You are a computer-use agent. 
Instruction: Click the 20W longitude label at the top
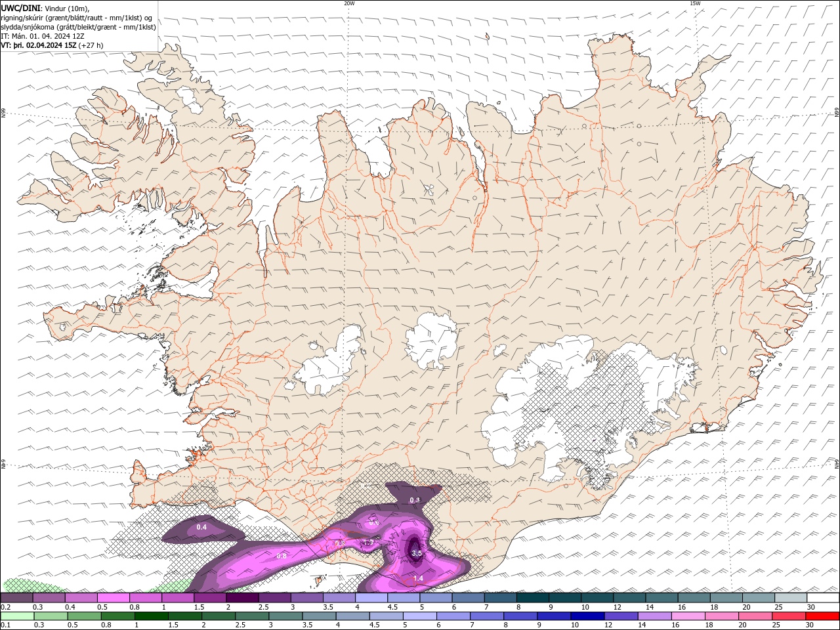349,3
